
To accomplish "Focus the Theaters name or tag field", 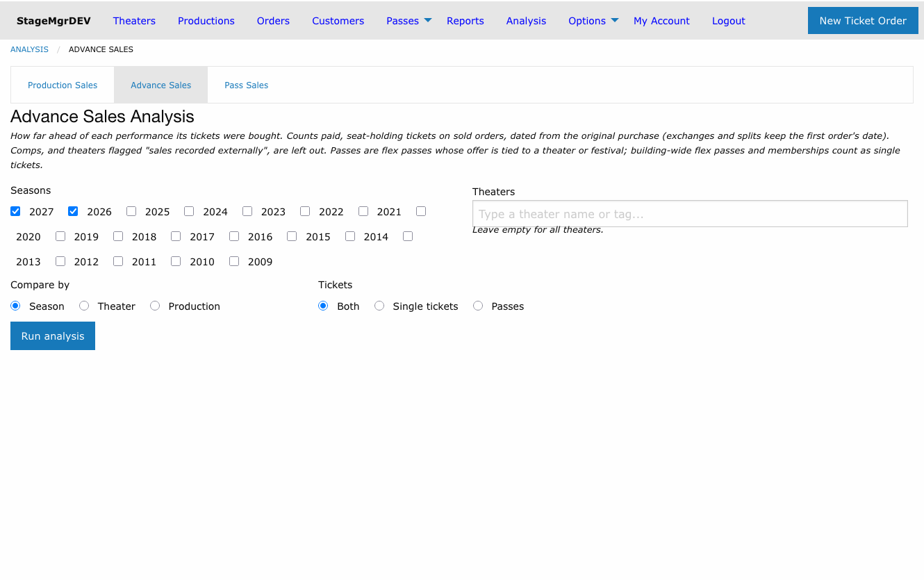I will click(x=690, y=214).
